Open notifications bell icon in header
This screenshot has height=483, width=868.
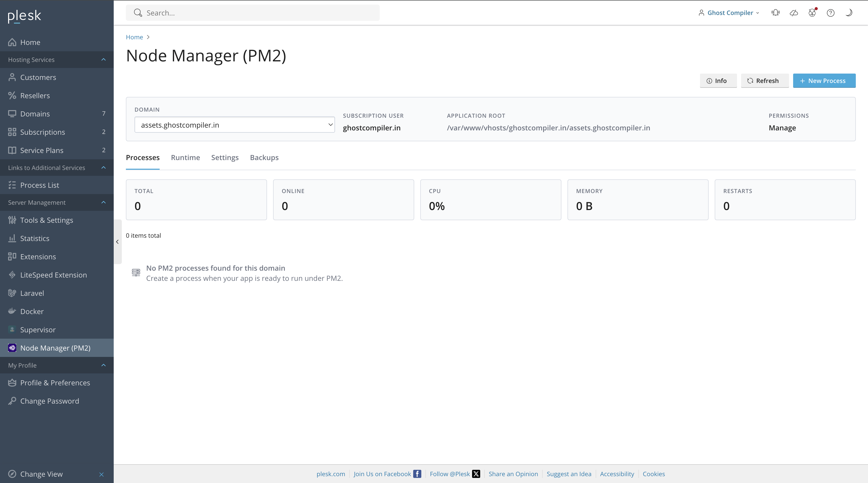click(x=775, y=13)
